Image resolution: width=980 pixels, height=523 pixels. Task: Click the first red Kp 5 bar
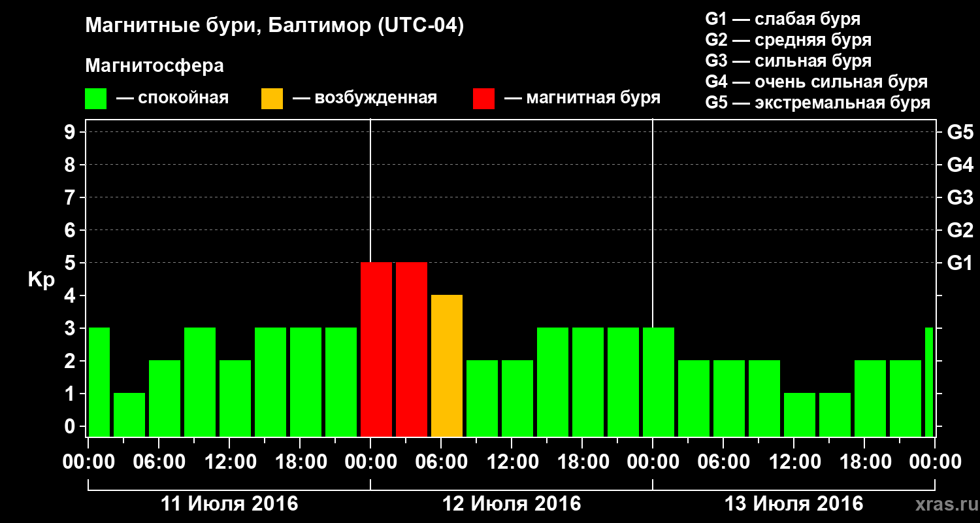coord(376,349)
